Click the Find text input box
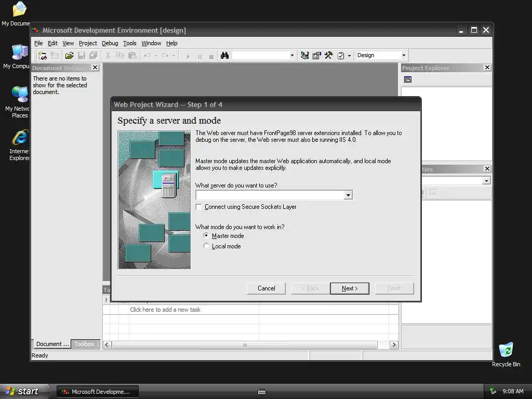Viewport: 532px width, 399px height. 260,55
